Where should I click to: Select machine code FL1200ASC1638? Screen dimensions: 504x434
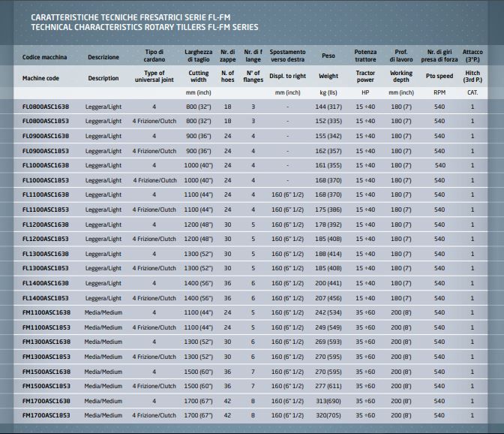[46, 225]
